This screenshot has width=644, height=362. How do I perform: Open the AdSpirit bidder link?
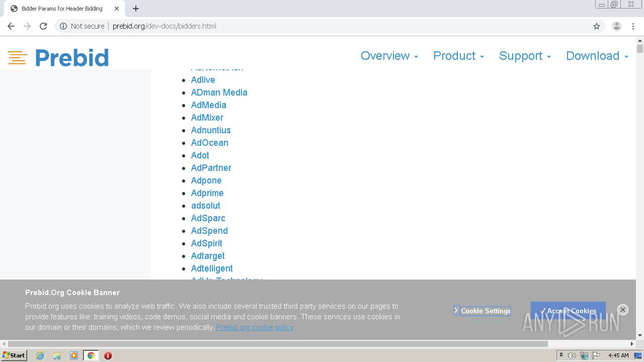[206, 243]
